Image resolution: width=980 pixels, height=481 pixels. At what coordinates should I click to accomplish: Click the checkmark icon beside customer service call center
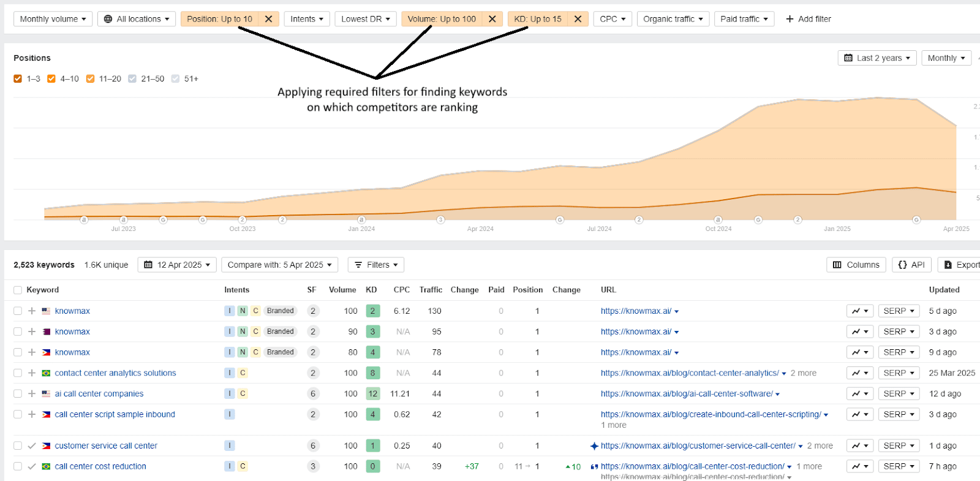coord(32,446)
